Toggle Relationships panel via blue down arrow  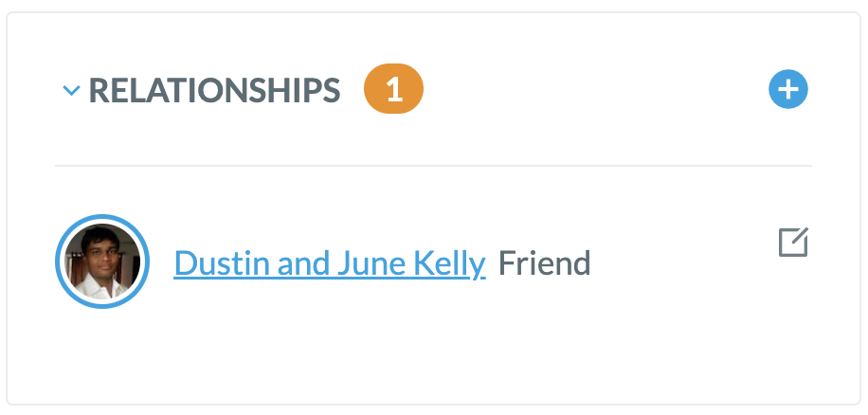(x=71, y=90)
